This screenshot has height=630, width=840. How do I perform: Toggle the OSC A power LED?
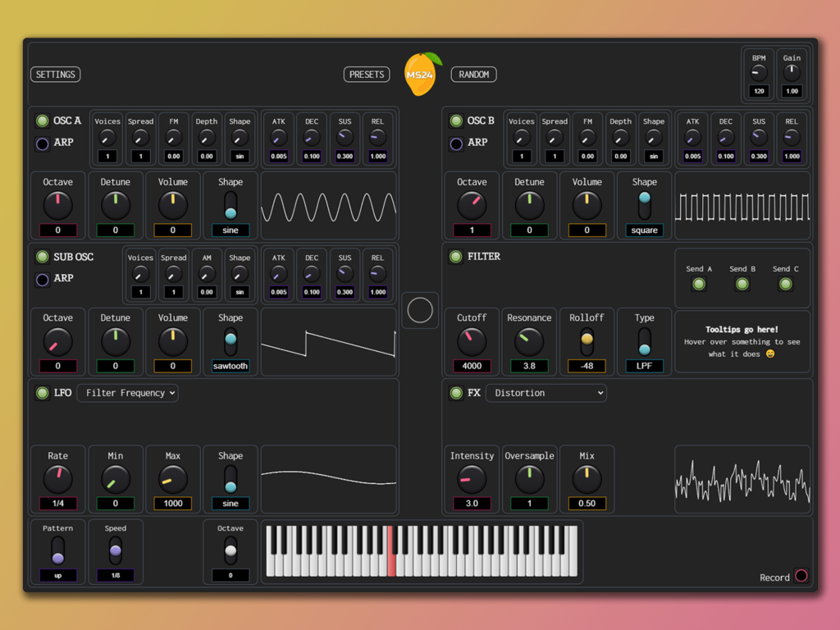(42, 121)
